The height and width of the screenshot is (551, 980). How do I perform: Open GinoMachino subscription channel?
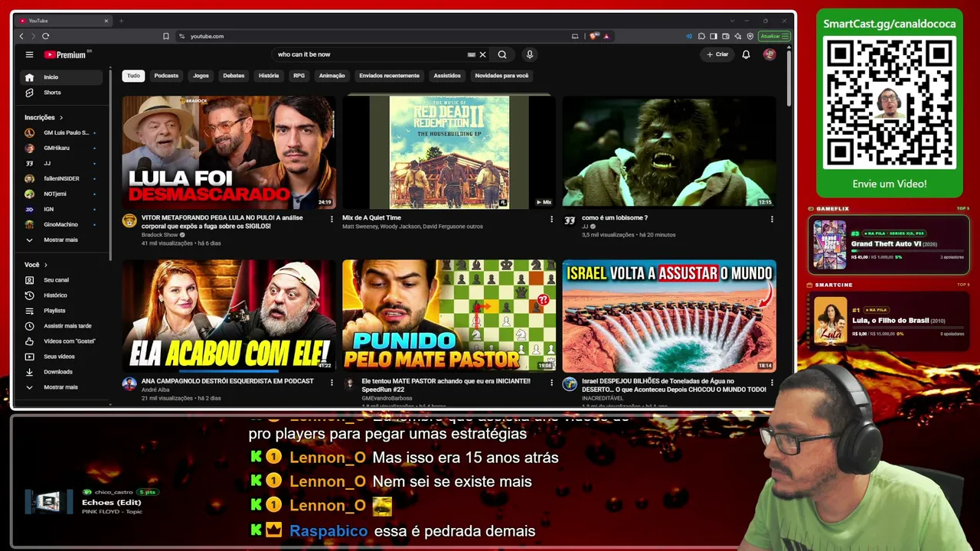[61, 224]
